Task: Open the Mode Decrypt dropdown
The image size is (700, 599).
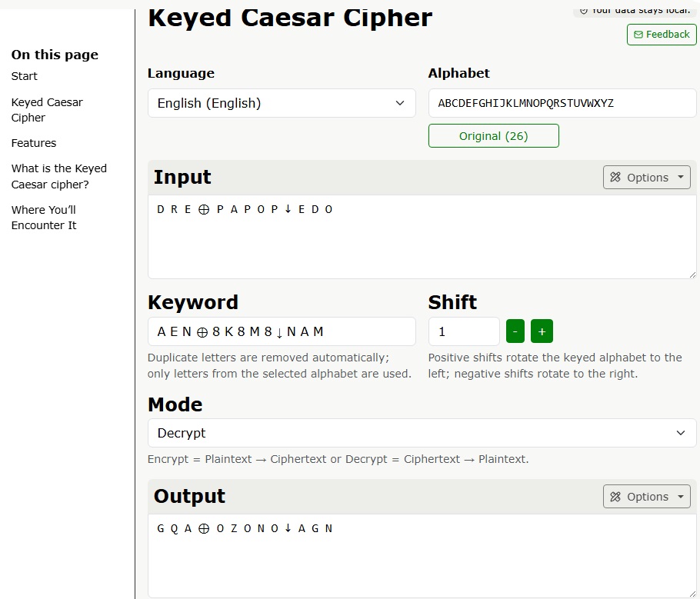Action: pyautogui.click(x=422, y=433)
